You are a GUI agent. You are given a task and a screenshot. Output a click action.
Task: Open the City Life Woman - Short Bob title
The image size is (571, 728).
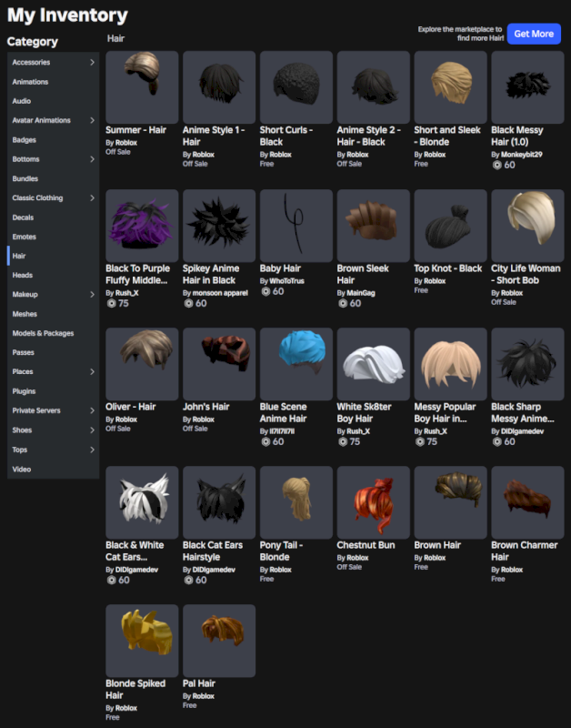[x=526, y=275]
